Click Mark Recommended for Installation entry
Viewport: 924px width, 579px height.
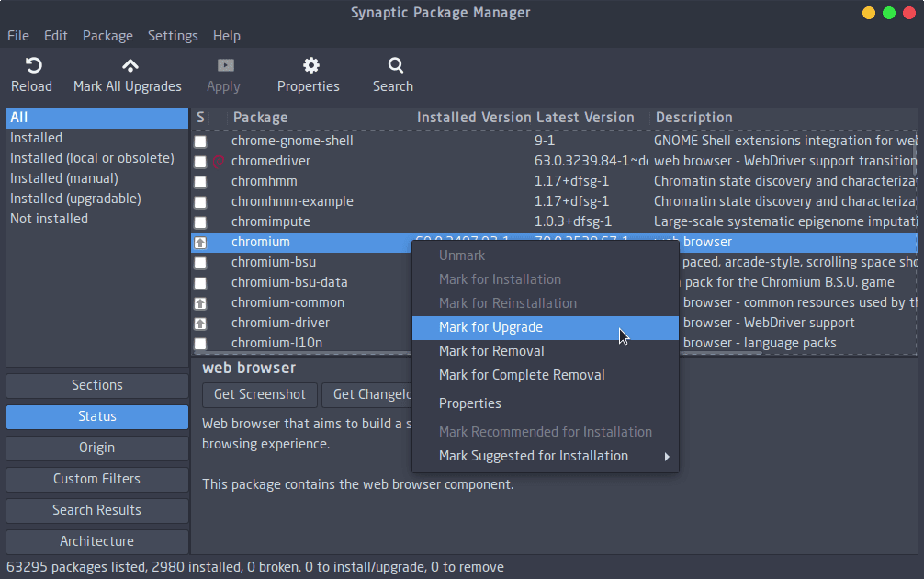tap(545, 432)
